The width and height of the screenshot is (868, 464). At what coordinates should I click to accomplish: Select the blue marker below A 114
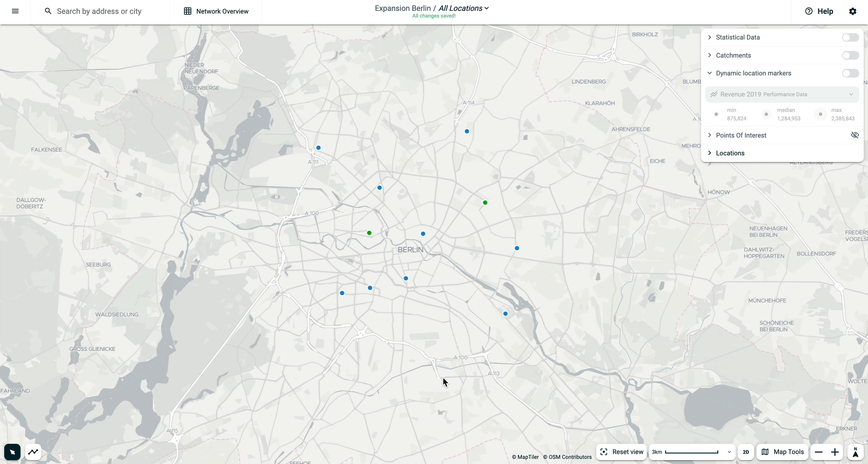tap(467, 132)
